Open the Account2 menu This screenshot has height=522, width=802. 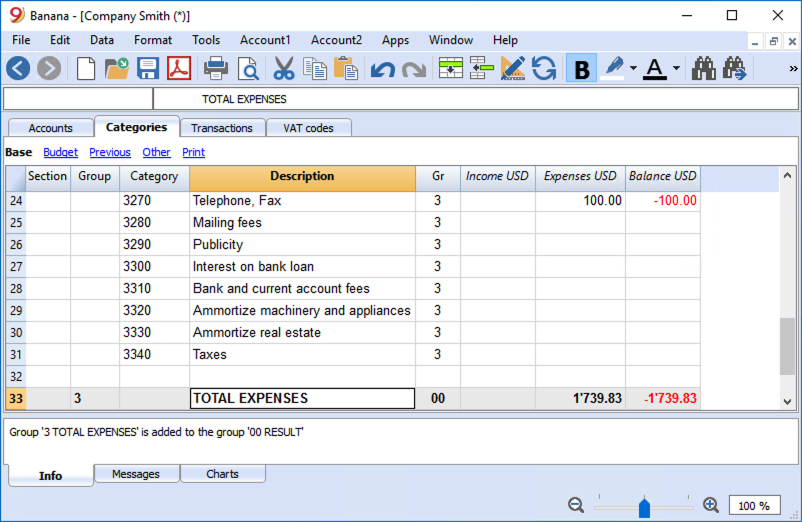pyautogui.click(x=336, y=40)
